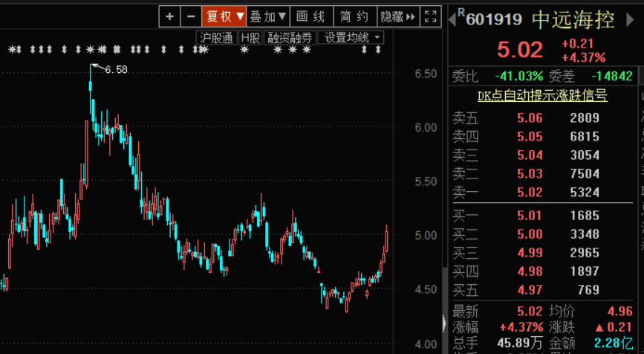Toggle the 简约 simple mode
Image resolution: width=644 pixels, height=354 pixels.
click(354, 16)
